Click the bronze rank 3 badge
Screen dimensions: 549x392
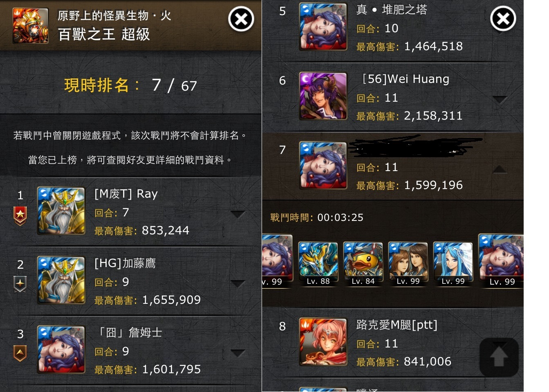pyautogui.click(x=20, y=353)
